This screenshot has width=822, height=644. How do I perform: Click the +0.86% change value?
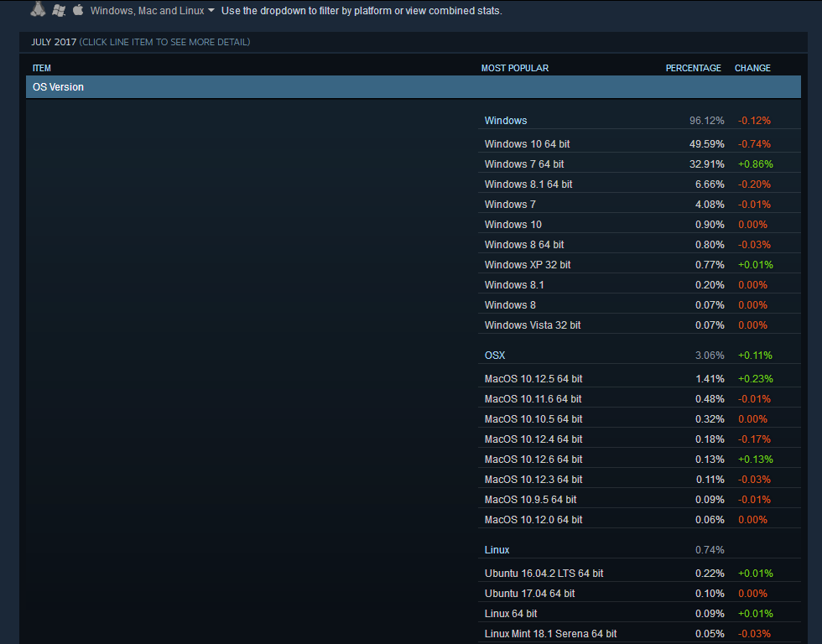tap(756, 164)
